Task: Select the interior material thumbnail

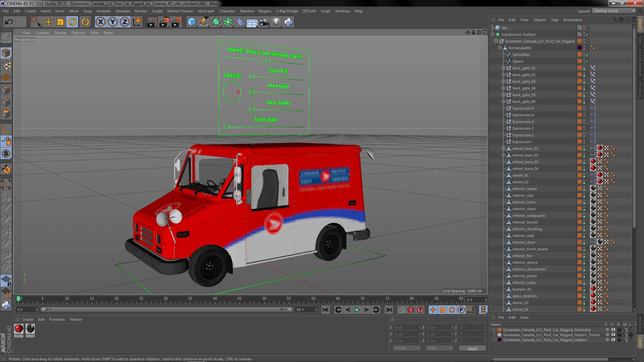Action: click(30, 329)
